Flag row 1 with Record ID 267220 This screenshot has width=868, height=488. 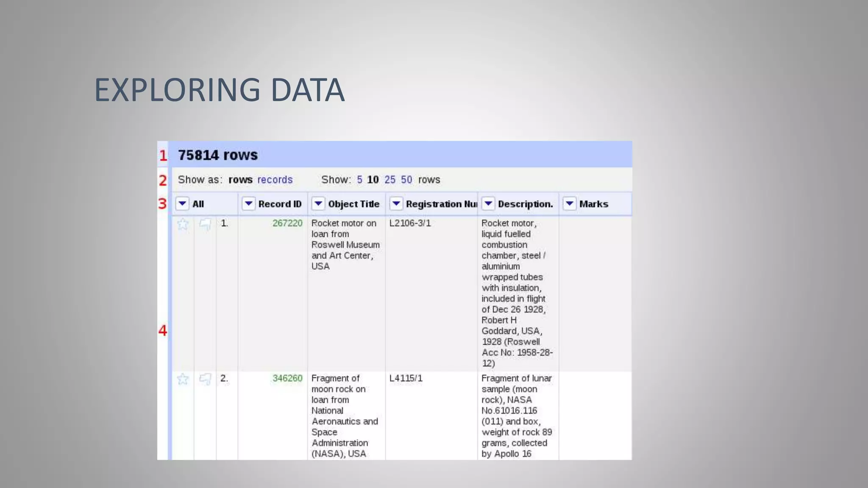click(x=205, y=224)
